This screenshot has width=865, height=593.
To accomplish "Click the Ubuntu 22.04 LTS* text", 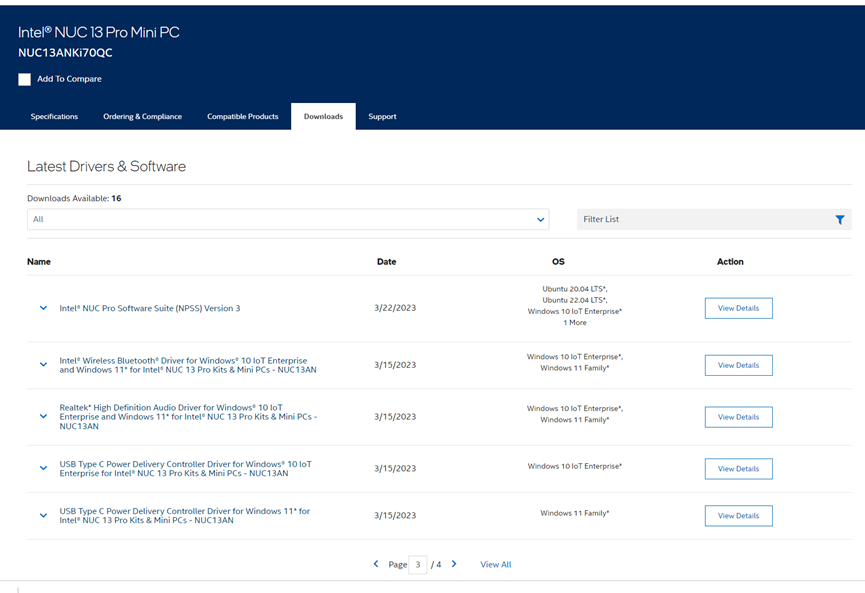I will tap(575, 300).
